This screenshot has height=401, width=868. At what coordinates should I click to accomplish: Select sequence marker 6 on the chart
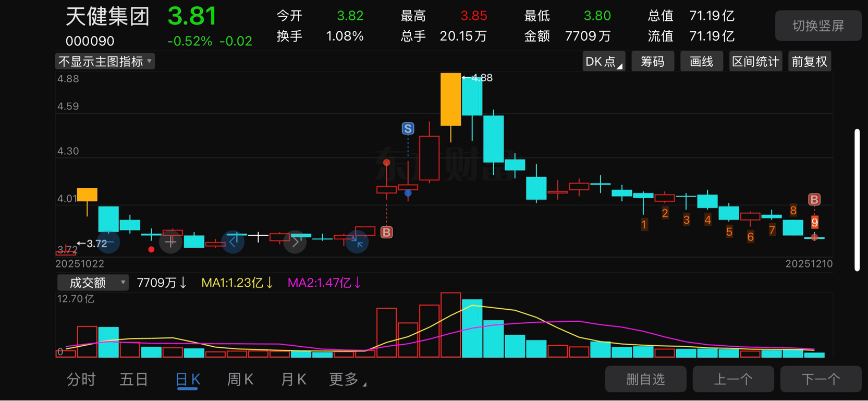(750, 237)
